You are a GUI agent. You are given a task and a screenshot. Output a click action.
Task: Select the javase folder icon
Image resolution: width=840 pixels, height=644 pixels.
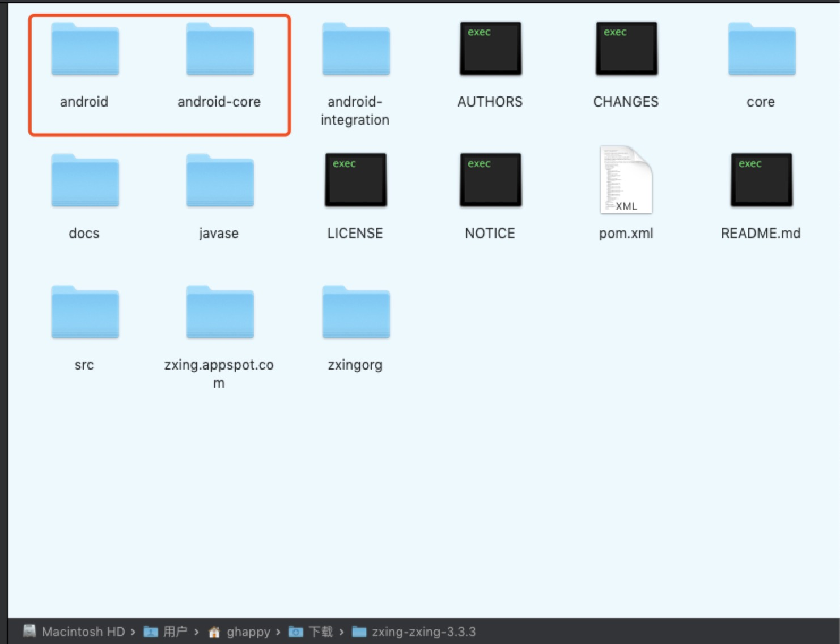pyautogui.click(x=219, y=181)
